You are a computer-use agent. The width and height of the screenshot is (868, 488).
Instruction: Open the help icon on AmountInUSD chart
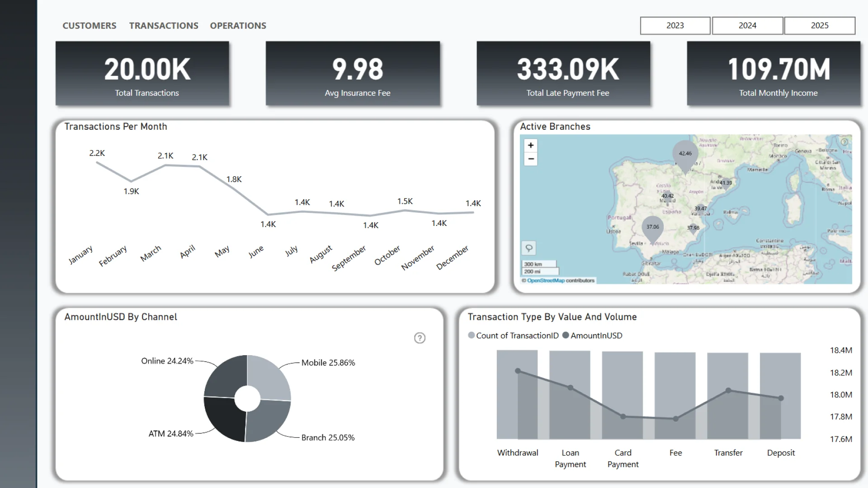point(420,338)
